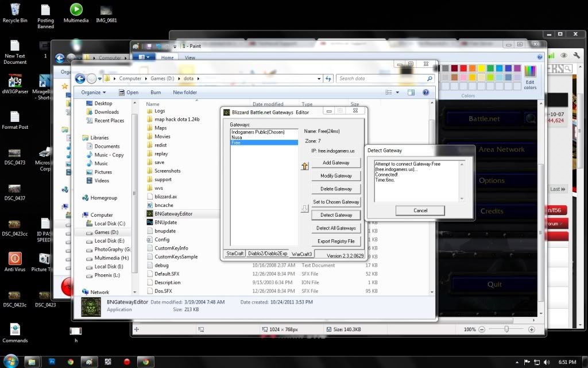Open the Paint file menu button
Image resolution: width=588 pixels, height=368 pixels.
tap(144, 57)
